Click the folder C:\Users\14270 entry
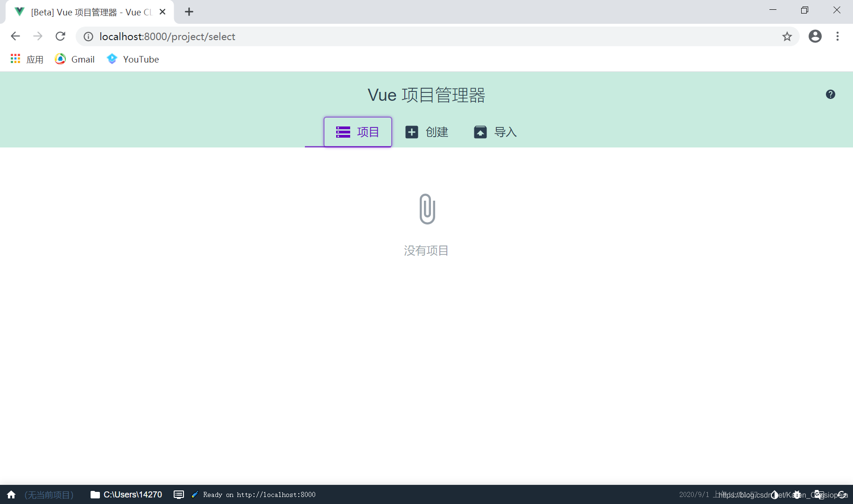The height and width of the screenshot is (504, 853). 126,495
